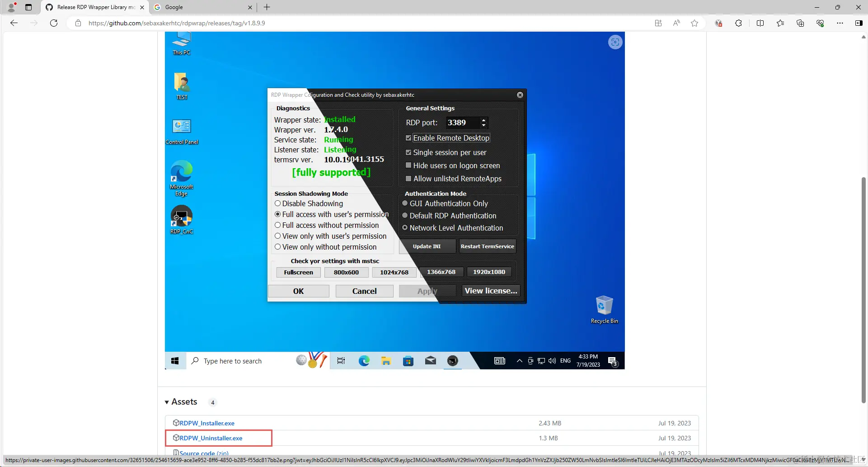Screen dimensions: 868x467
Task: Click the View license... button in the image
Action: click(x=491, y=291)
